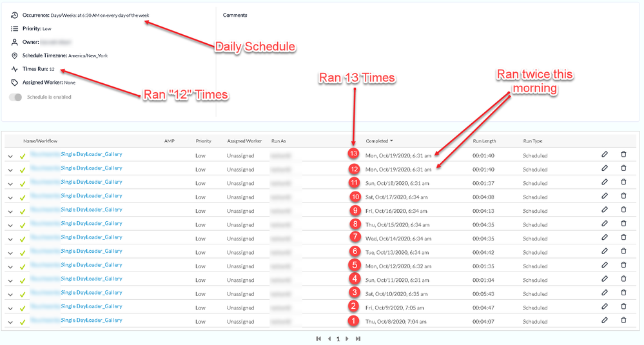Expand the Sun, Oct/18/2020 row details
Image resolution: width=644 pixels, height=345 pixels.
tap(10, 184)
